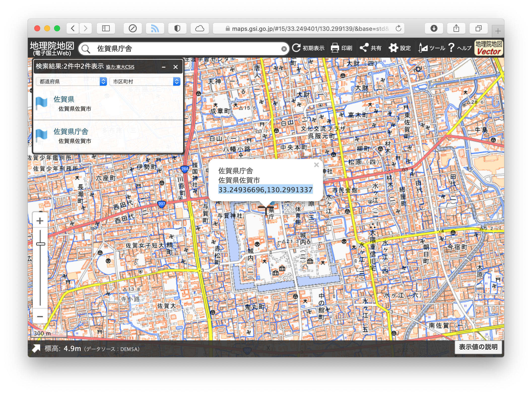This screenshot has height=394, width=532.
Task: Open the RSS feed toolbar icon
Action: [x=155, y=28]
